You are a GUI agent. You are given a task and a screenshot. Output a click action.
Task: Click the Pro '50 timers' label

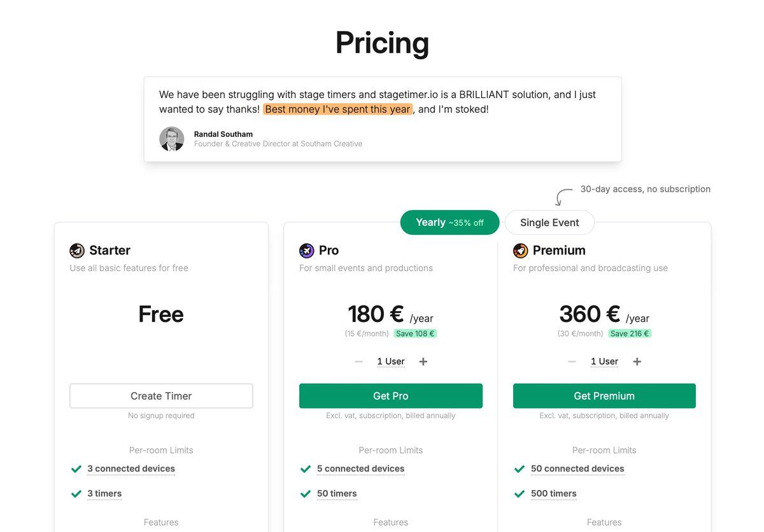[x=337, y=494]
